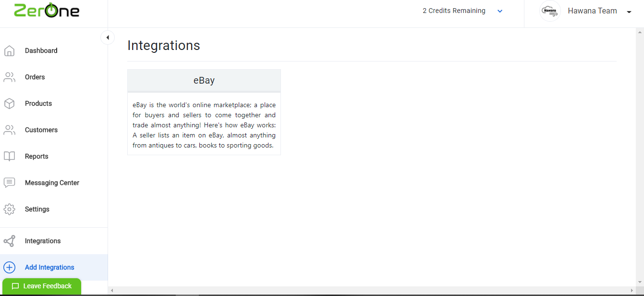Click the ZerOne logo

47,11
